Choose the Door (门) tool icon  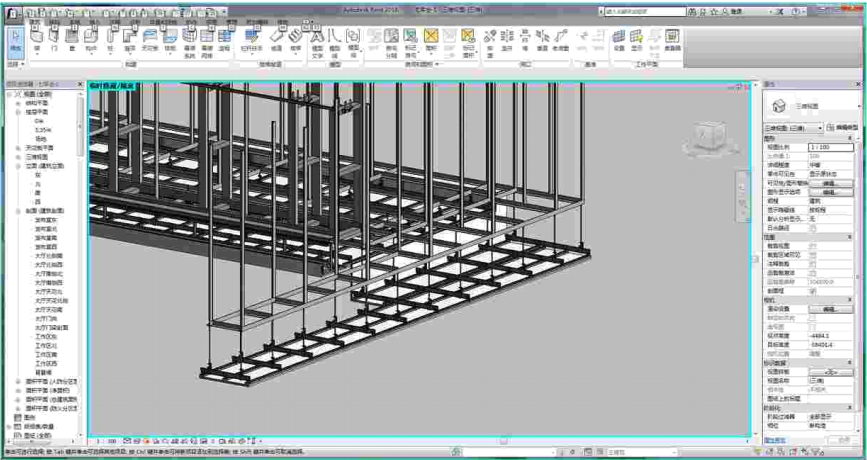54,36
